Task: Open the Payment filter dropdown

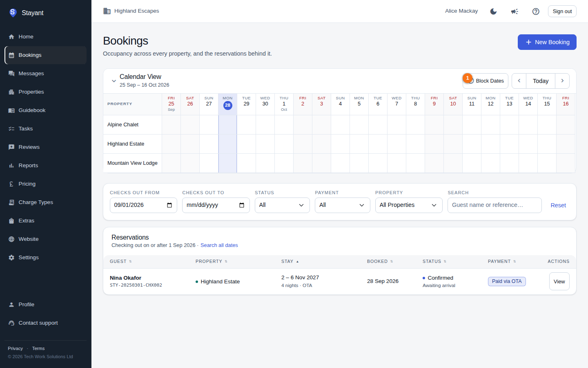Action: [342, 205]
